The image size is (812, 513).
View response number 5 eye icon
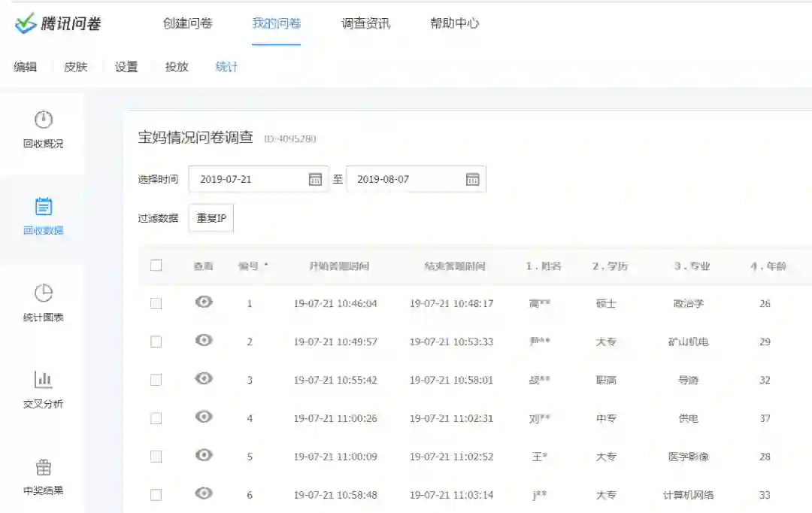(x=204, y=455)
